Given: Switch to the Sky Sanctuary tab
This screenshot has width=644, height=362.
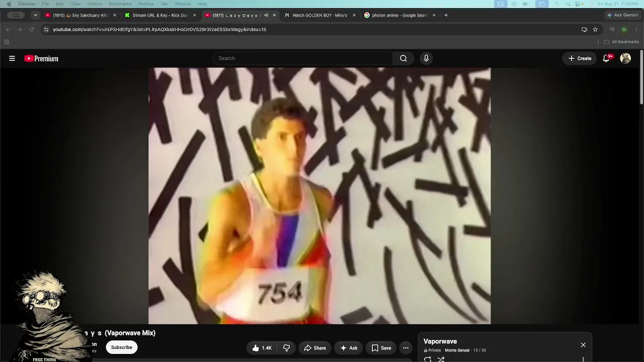Looking at the screenshot, I should point(80,15).
